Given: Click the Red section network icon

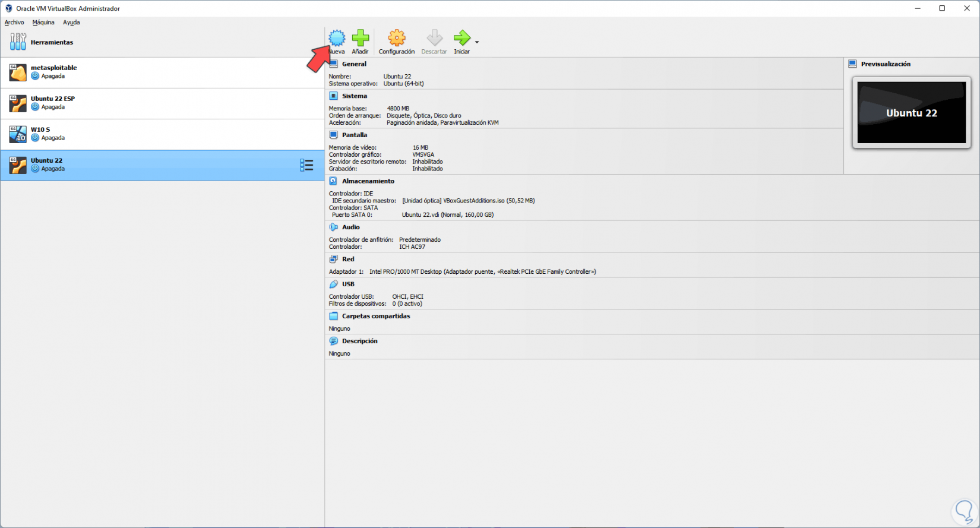Looking at the screenshot, I should coord(334,259).
